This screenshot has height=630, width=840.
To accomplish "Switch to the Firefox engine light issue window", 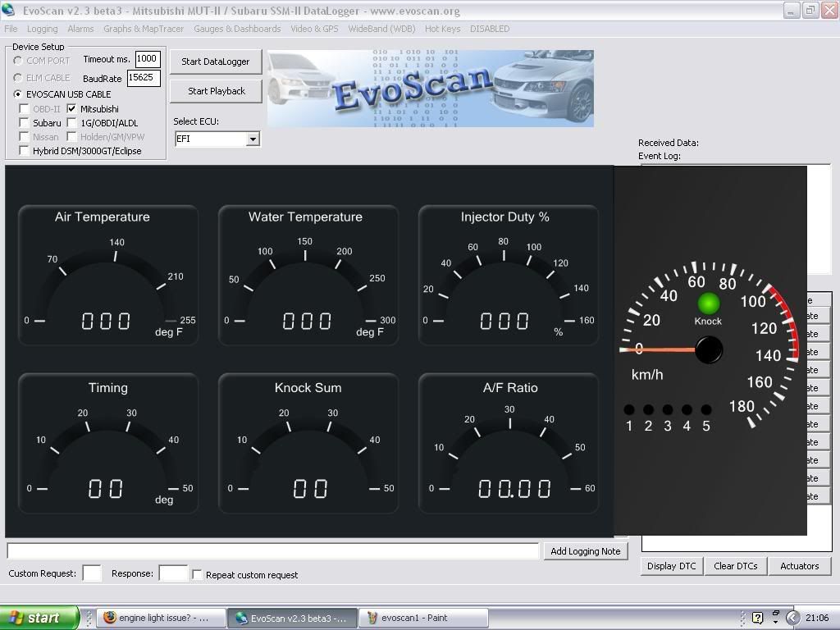I will (x=163, y=618).
